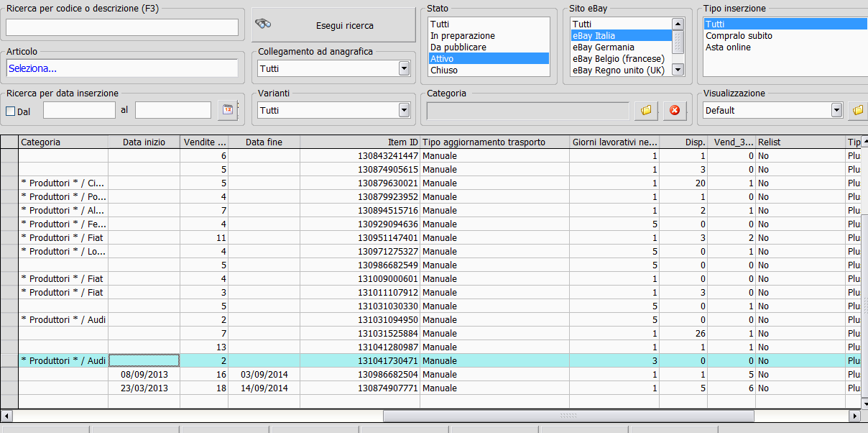Click Item ID 130951147401 cell

[x=360, y=237]
